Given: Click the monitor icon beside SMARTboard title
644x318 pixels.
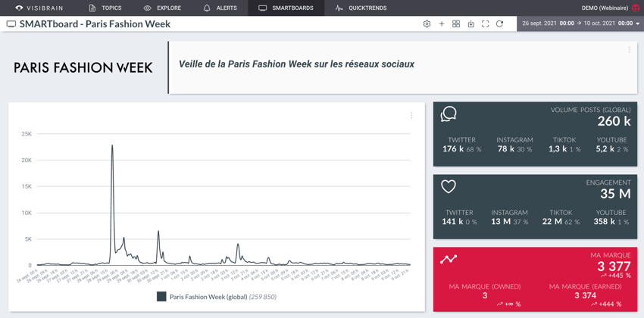Looking at the screenshot, I should pyautogui.click(x=11, y=24).
